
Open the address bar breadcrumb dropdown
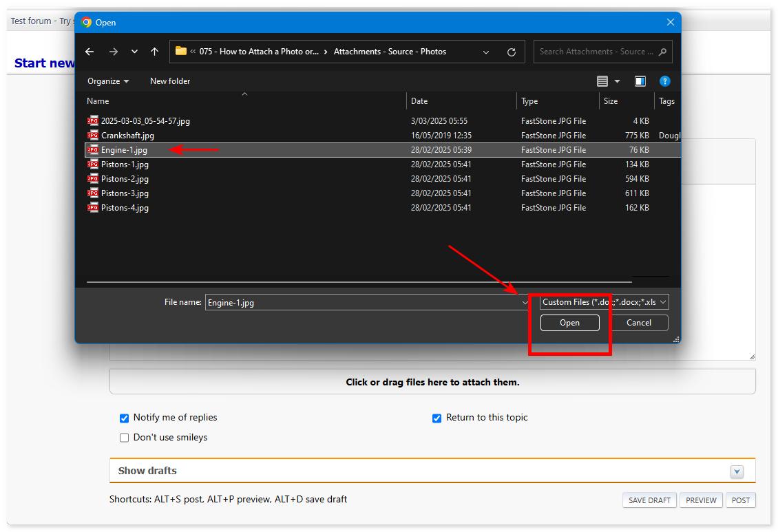pos(486,52)
